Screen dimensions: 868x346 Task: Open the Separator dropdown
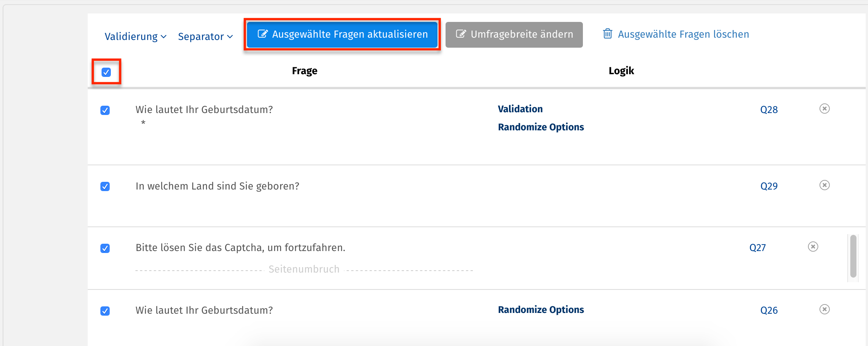coord(202,36)
